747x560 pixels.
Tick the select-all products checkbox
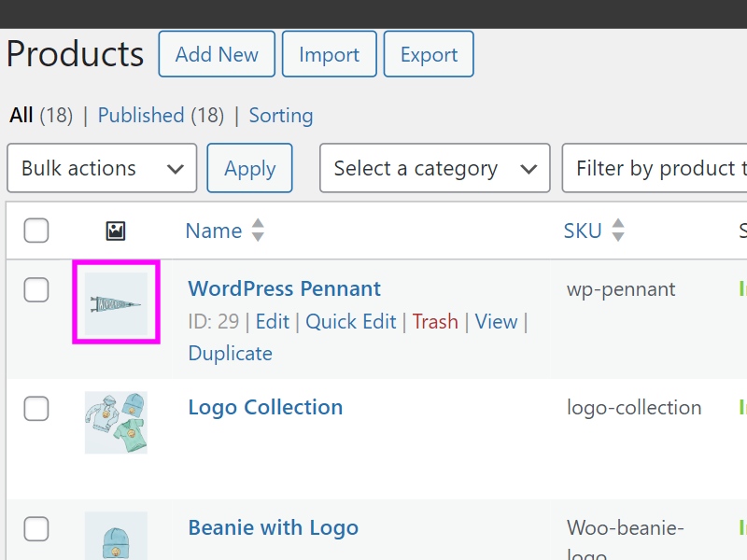pyautogui.click(x=36, y=231)
